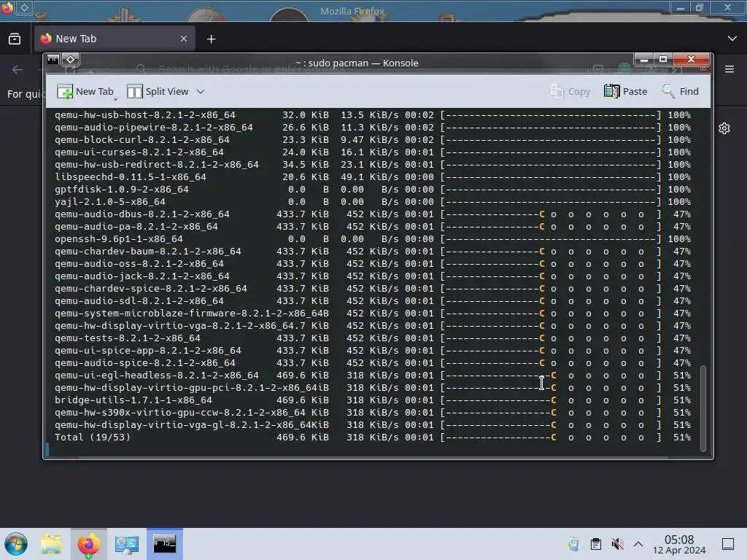
Task: Click gptfdisk-1.0.9-2-x86_64 text
Action: pos(122,190)
